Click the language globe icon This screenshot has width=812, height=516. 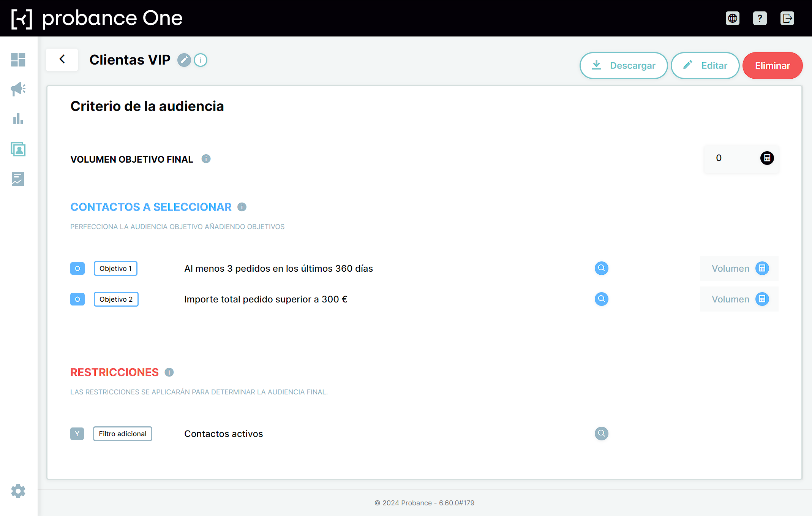[733, 18]
